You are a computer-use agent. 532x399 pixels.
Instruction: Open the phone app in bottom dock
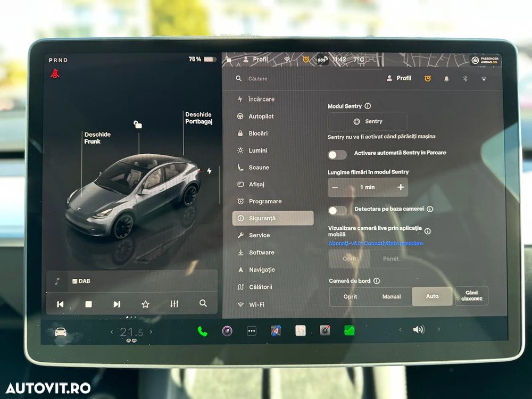[x=202, y=331]
